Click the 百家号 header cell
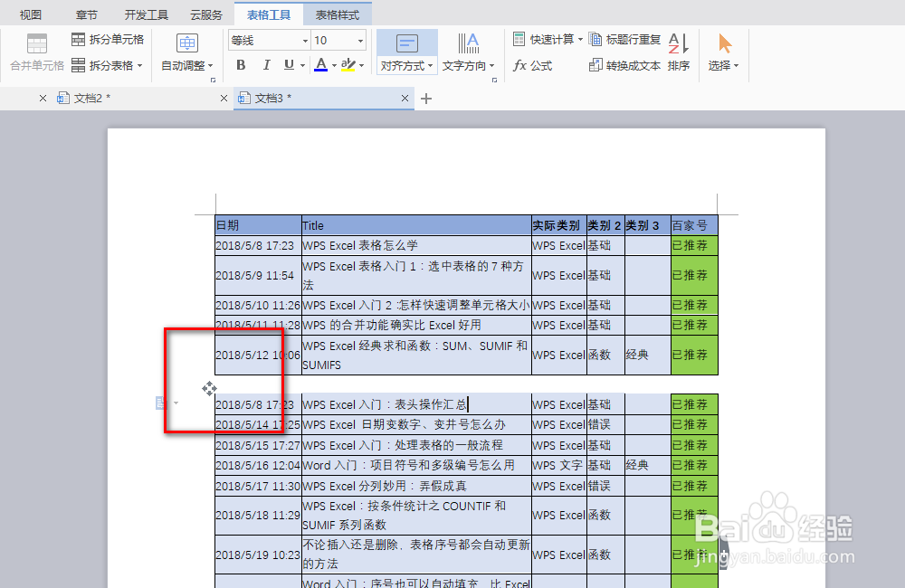 tap(694, 225)
